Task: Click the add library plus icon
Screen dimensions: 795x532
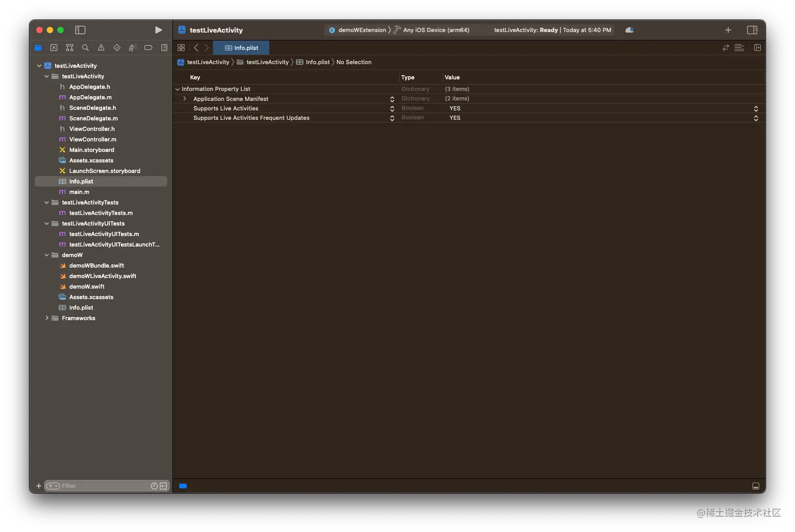Action: (x=728, y=30)
